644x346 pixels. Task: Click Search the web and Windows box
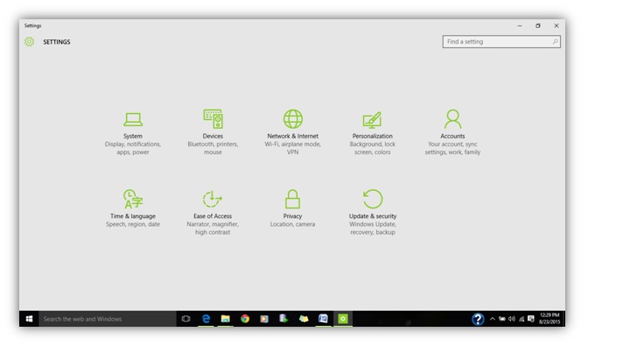pos(108,319)
